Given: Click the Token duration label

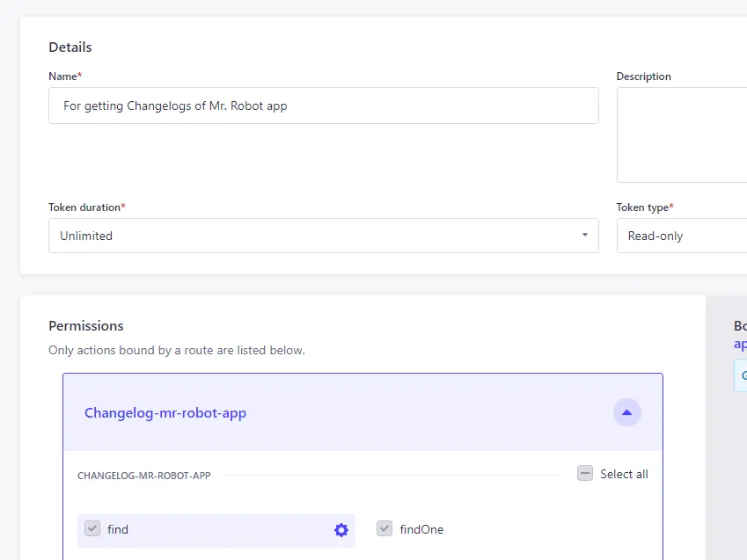Looking at the screenshot, I should (x=84, y=207).
